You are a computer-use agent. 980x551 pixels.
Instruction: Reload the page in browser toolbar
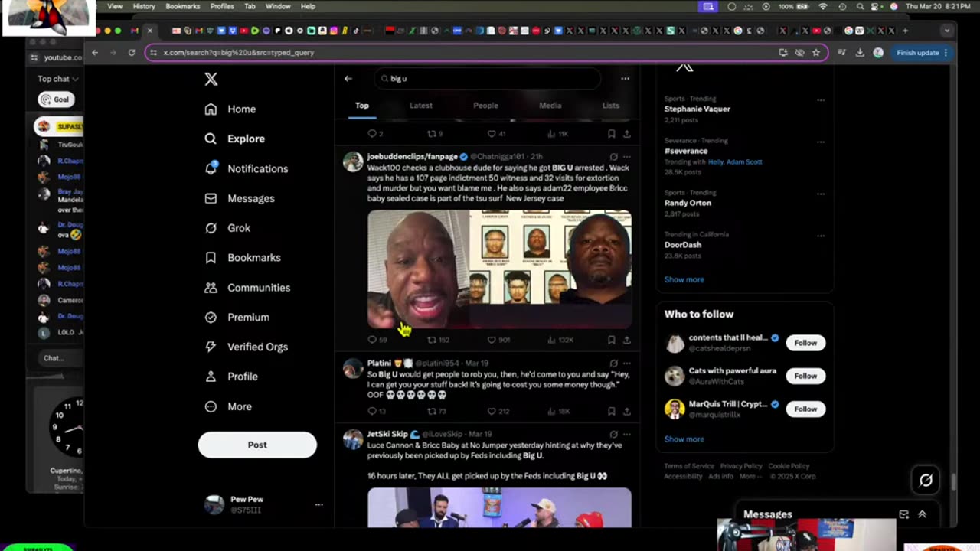pos(132,53)
